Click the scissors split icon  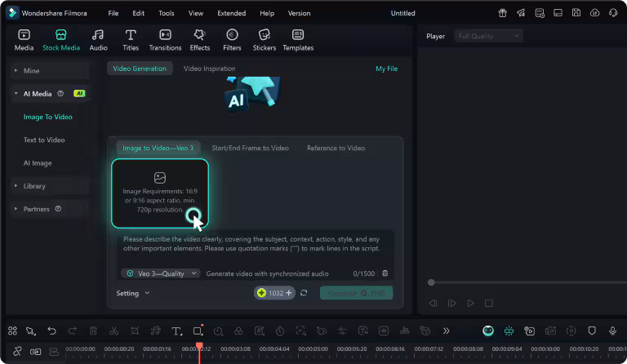click(113, 331)
